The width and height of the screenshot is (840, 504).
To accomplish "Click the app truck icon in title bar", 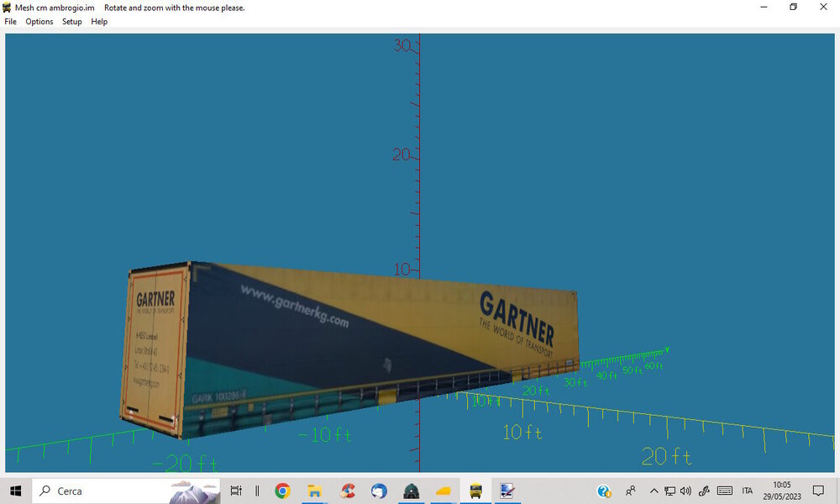I will pyautogui.click(x=7, y=8).
